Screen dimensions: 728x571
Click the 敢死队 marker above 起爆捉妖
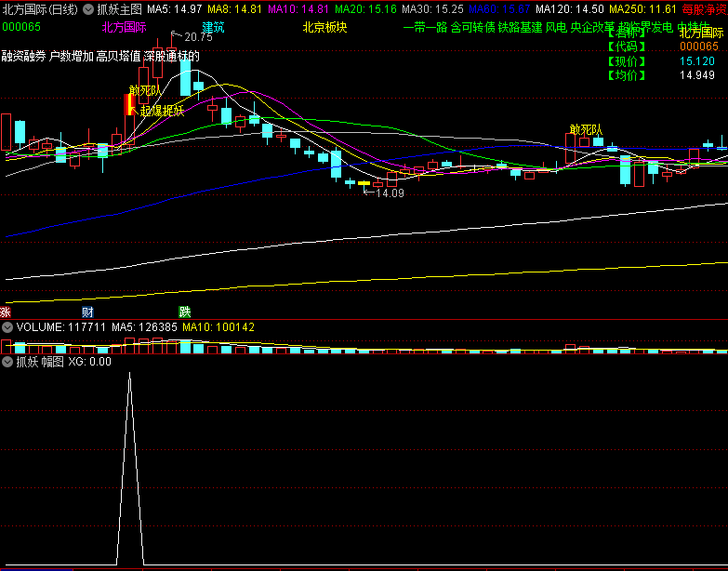tap(145, 90)
